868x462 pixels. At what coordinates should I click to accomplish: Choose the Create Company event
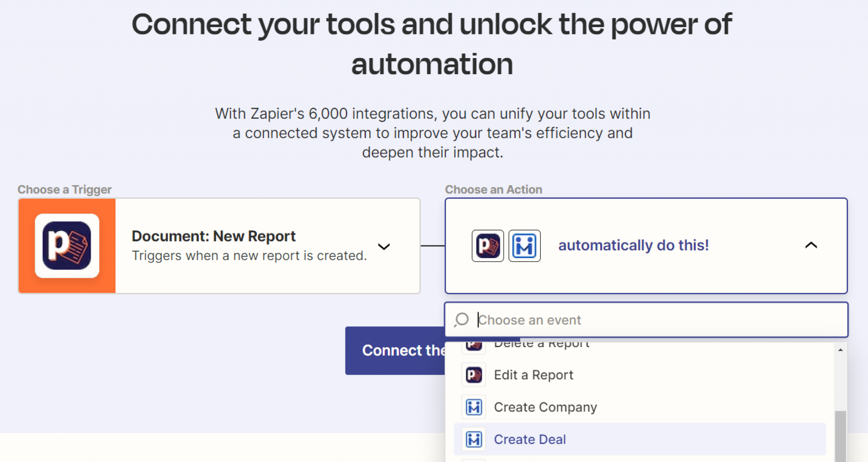[545, 407]
